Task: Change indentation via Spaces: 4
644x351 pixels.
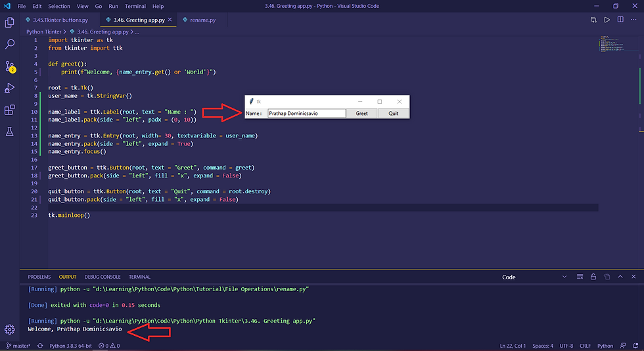Action: pos(543,346)
